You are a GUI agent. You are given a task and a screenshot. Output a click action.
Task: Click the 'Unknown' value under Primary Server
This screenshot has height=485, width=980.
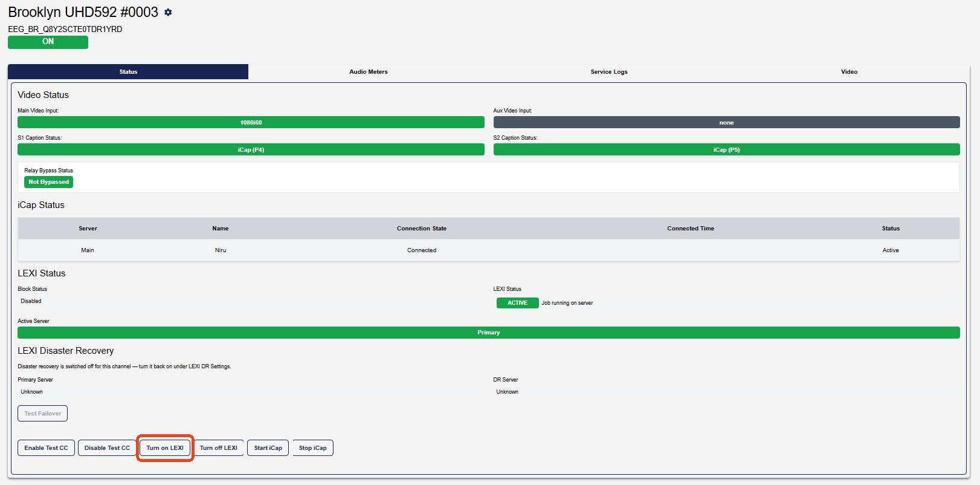coord(31,392)
